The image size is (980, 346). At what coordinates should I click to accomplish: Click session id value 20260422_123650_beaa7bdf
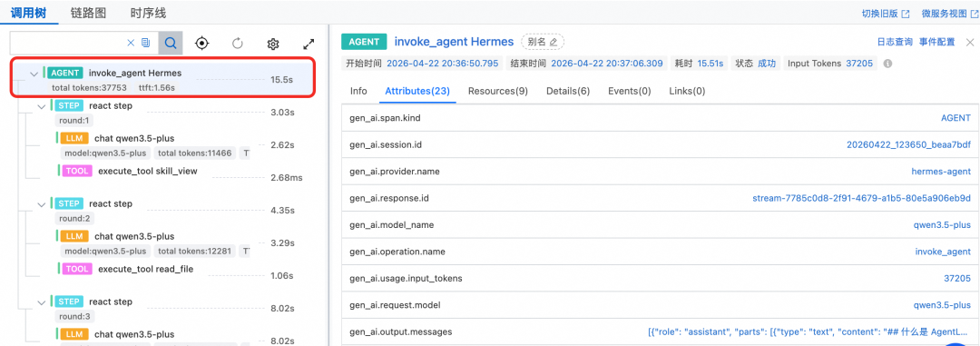click(x=908, y=144)
